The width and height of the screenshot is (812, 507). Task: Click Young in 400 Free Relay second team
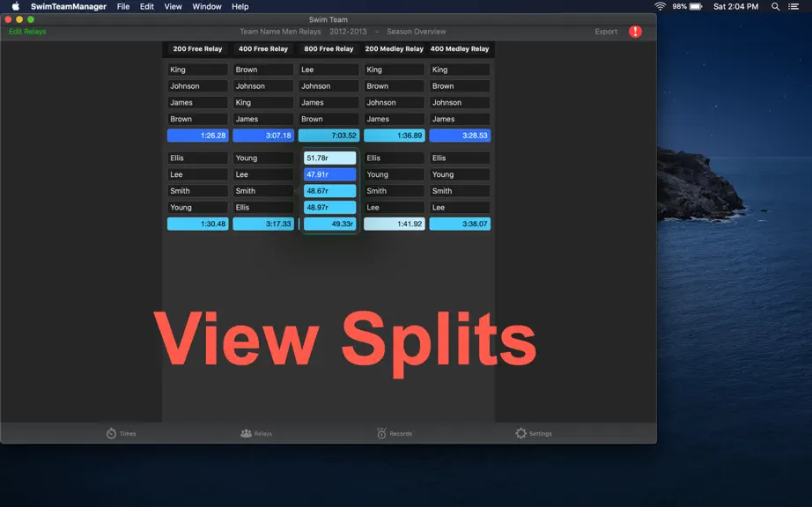click(263, 158)
